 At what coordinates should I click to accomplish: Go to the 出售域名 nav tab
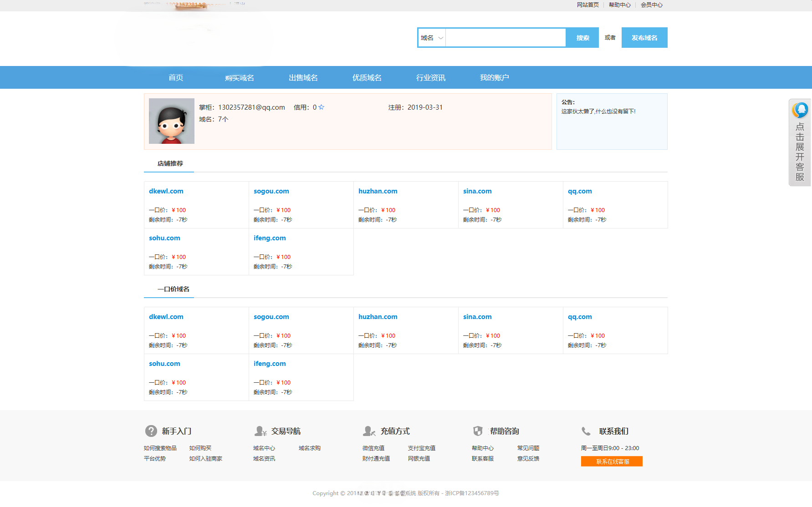303,78
